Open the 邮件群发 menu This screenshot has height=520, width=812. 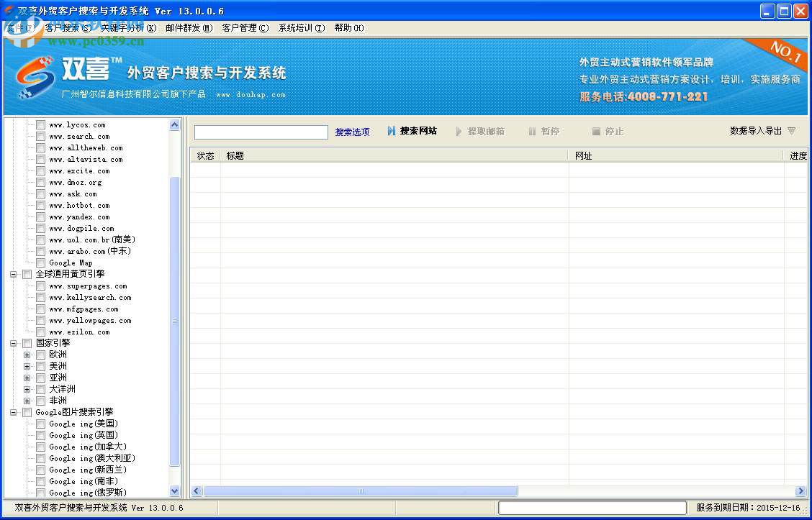point(189,27)
